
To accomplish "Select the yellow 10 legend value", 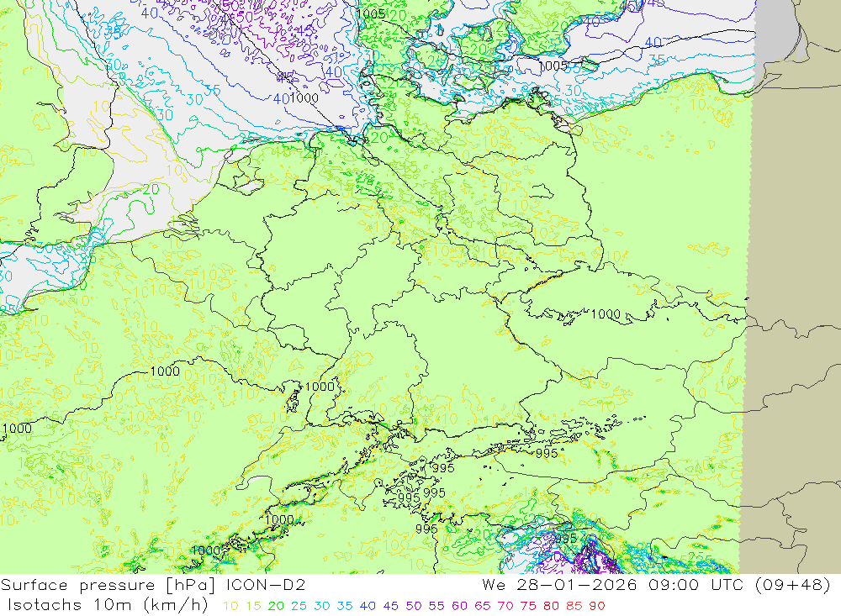I will pos(230,606).
